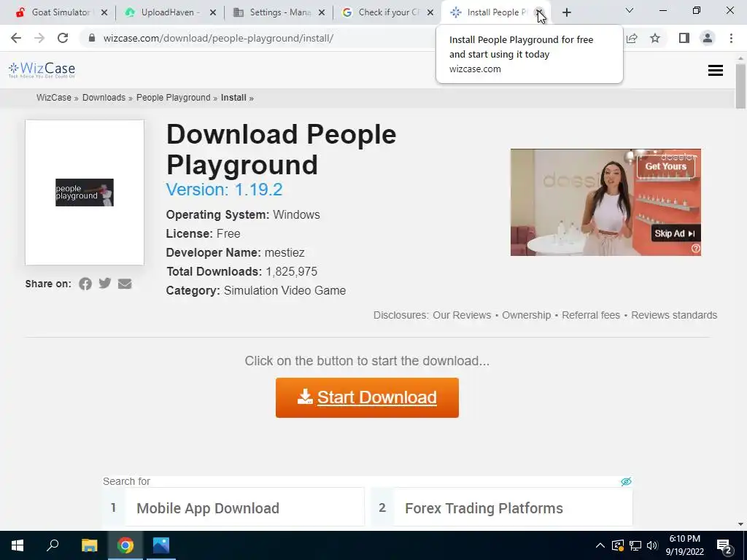Open the Reviews standards link
The image size is (747, 560).
(674, 315)
